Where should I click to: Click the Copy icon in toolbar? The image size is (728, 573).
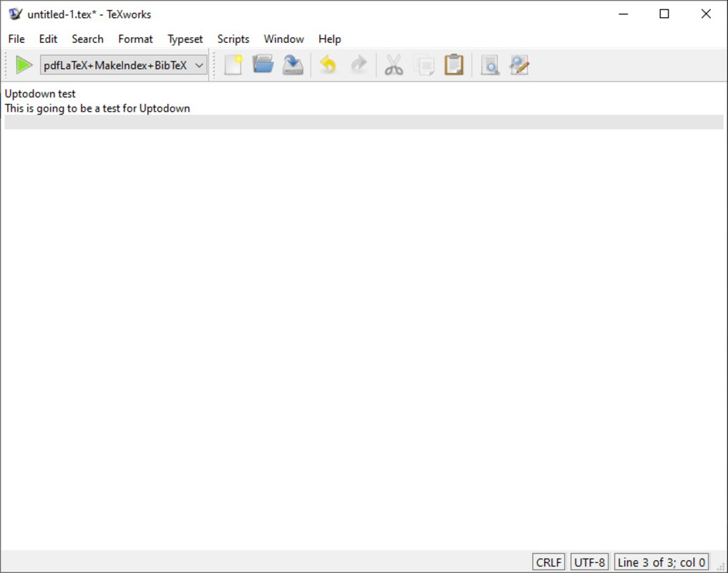coord(424,65)
